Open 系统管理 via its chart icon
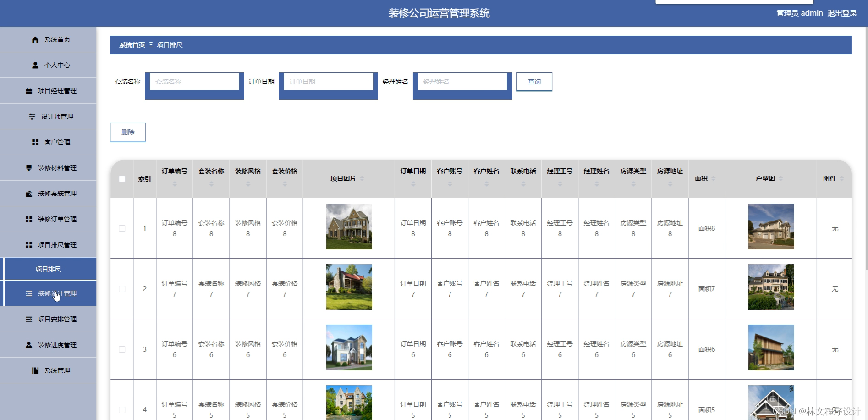Image resolution: width=868 pixels, height=420 pixels. pyautogui.click(x=35, y=370)
